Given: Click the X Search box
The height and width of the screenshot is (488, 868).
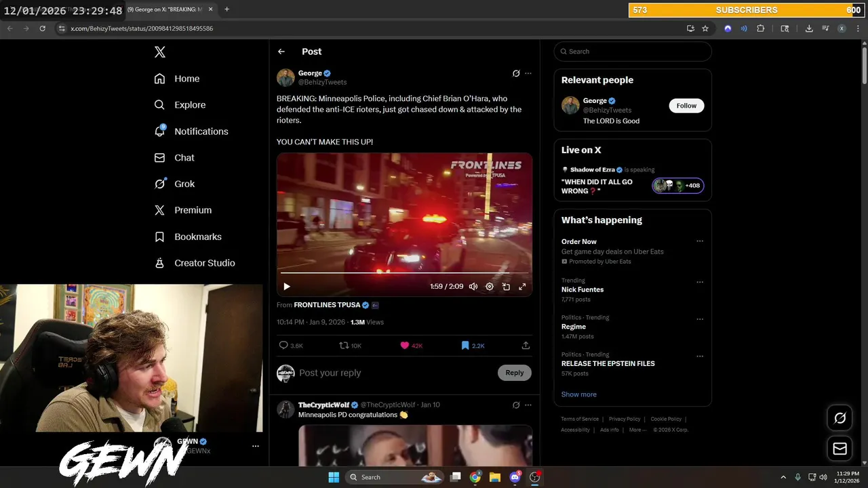Looking at the screenshot, I should click(633, 52).
